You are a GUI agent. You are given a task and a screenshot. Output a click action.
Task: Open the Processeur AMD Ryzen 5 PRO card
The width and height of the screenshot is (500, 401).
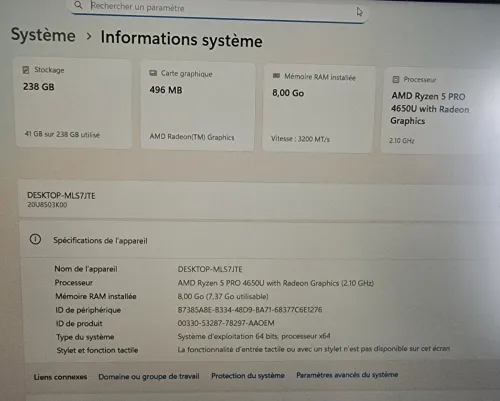click(440, 111)
